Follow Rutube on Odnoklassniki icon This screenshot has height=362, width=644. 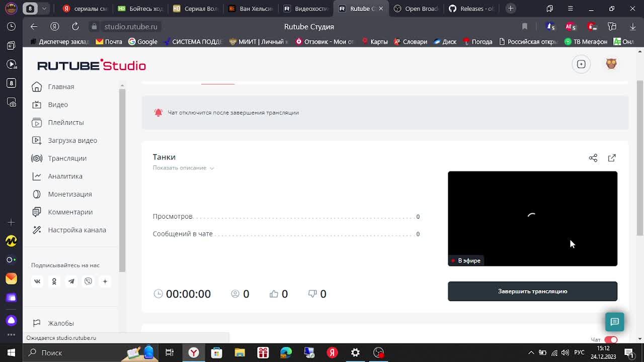click(x=54, y=282)
